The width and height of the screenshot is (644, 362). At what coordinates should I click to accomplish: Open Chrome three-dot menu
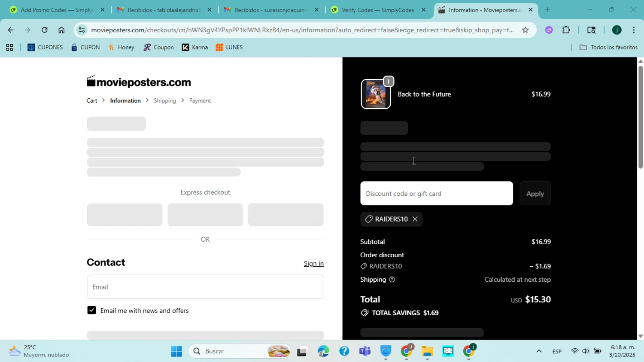[634, 30]
